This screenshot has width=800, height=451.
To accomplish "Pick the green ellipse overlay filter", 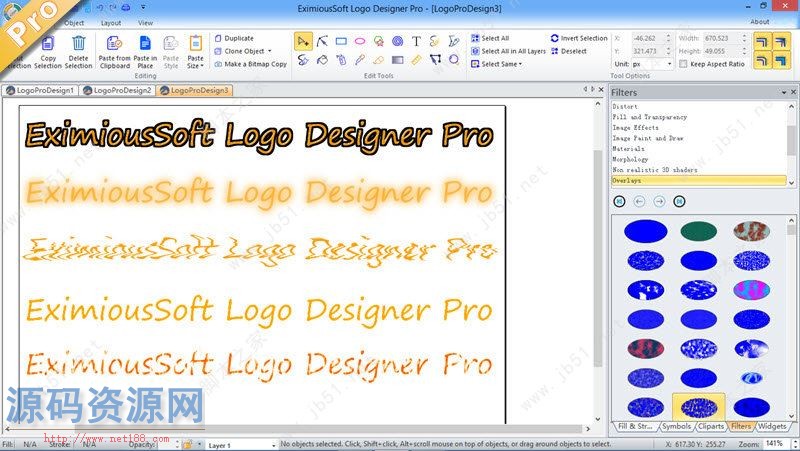I will coord(698,231).
